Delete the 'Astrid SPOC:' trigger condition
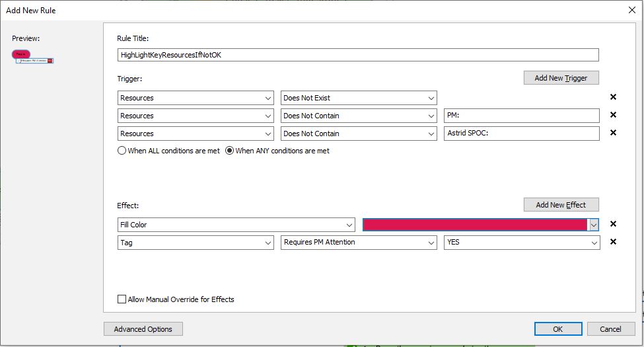Viewport: 644px width, 347px height. [613, 133]
